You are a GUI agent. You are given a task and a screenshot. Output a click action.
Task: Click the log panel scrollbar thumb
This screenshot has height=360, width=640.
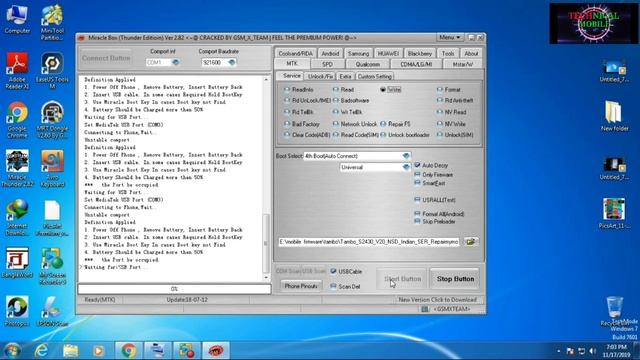[x=266, y=243]
